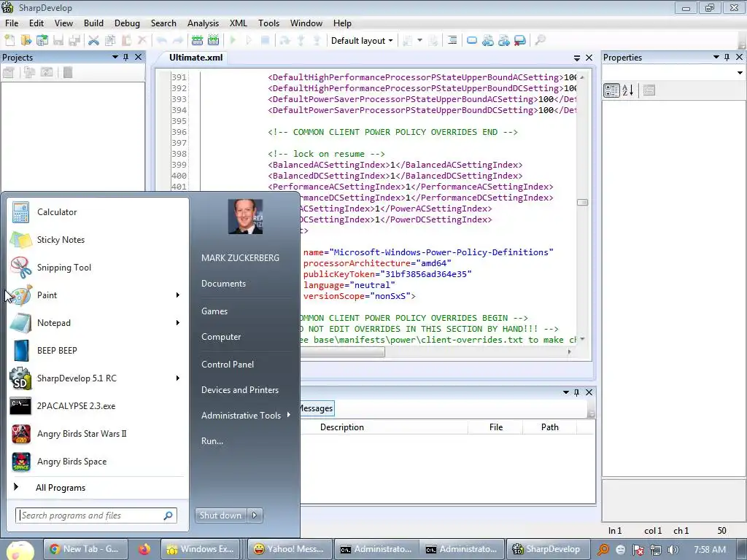
Task: Click the user account picture thumbnail
Action: 245,216
